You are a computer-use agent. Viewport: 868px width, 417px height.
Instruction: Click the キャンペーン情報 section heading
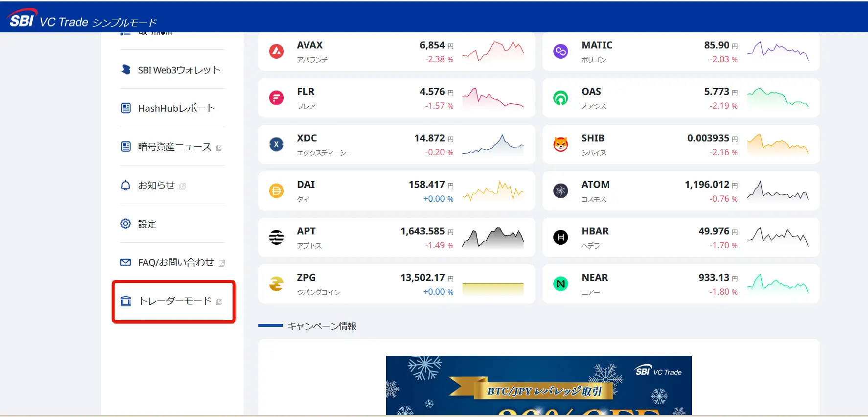[x=321, y=326]
